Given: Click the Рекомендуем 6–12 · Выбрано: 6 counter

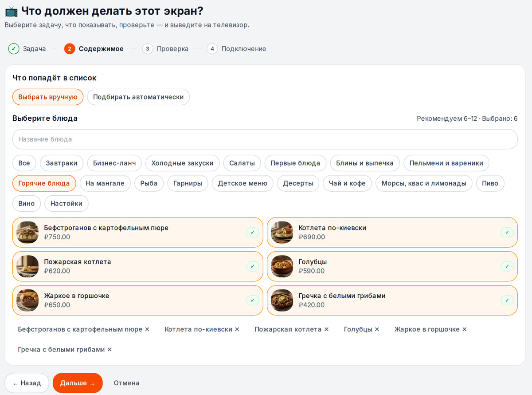Looking at the screenshot, I should click(467, 118).
